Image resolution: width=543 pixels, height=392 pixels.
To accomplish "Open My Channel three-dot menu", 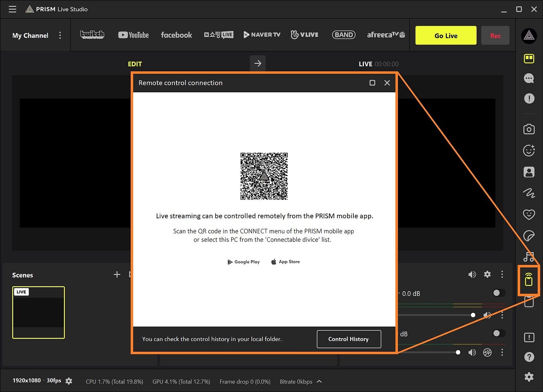I will coord(60,35).
